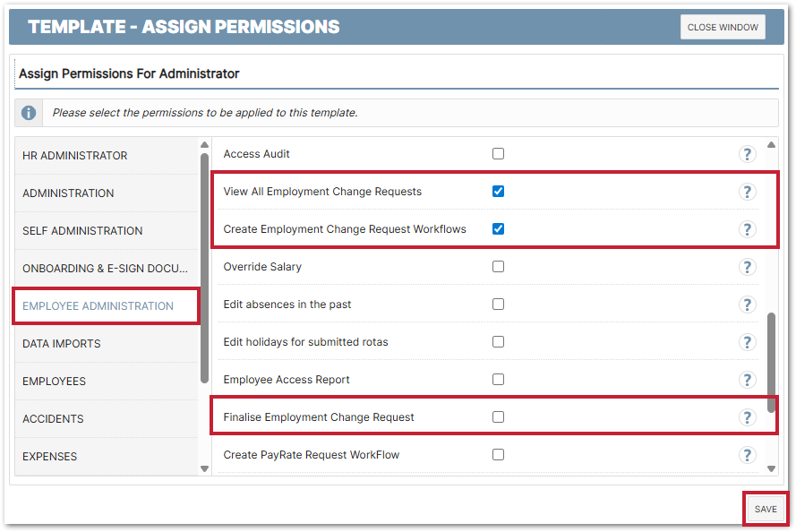Enable the Finalise Employment Change Request checkbox
This screenshot has height=532, width=796.
tap(499, 417)
